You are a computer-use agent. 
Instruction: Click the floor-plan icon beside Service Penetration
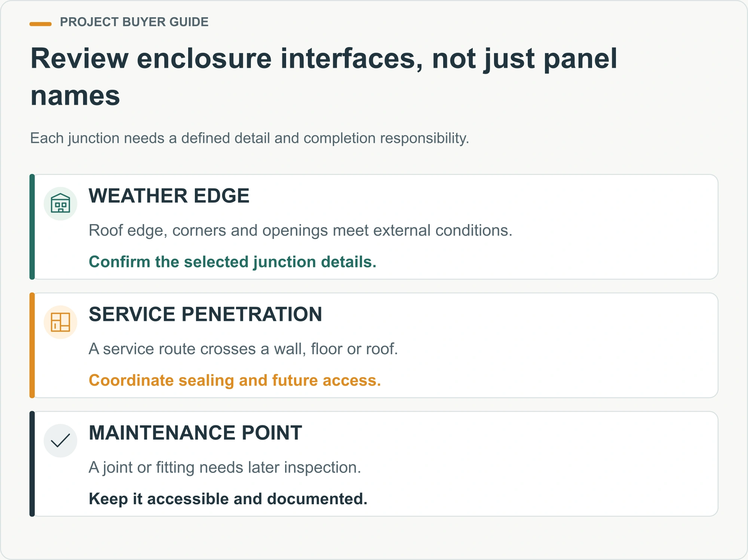pyautogui.click(x=61, y=322)
